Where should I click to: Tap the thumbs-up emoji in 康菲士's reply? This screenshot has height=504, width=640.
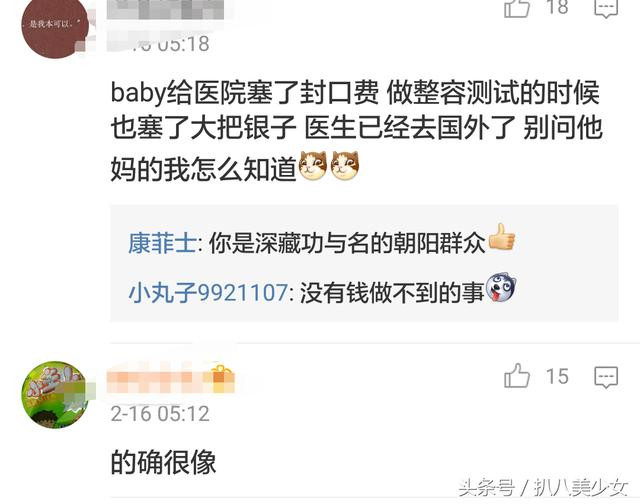point(502,237)
